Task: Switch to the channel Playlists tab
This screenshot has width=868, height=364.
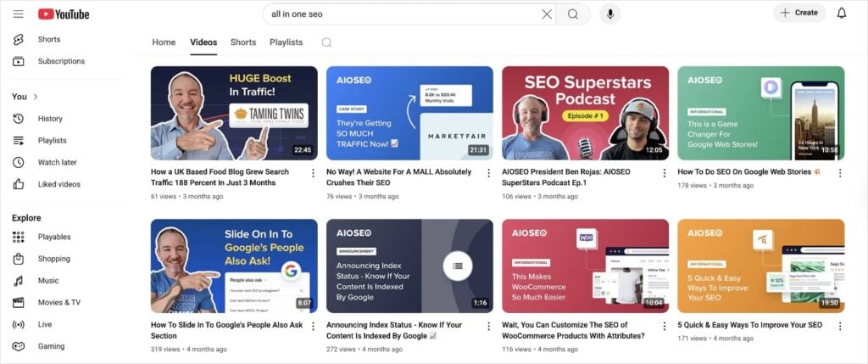Action: pyautogui.click(x=287, y=42)
